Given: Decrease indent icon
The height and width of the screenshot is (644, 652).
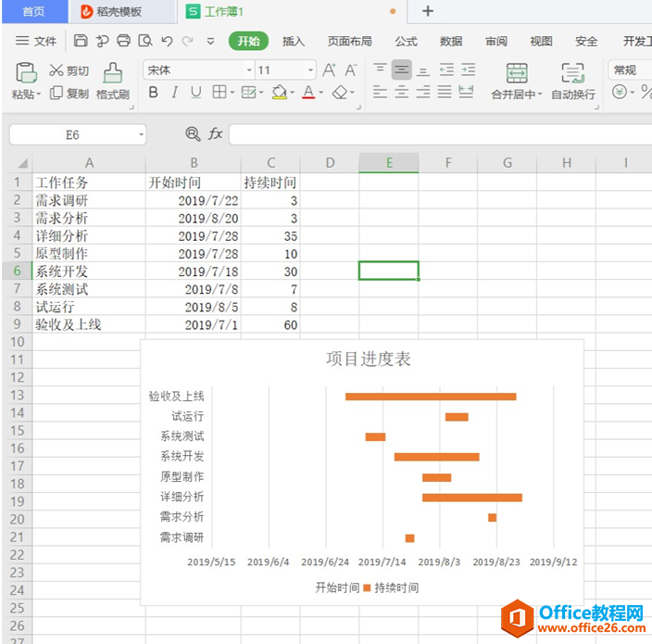Looking at the screenshot, I should click(x=446, y=69).
